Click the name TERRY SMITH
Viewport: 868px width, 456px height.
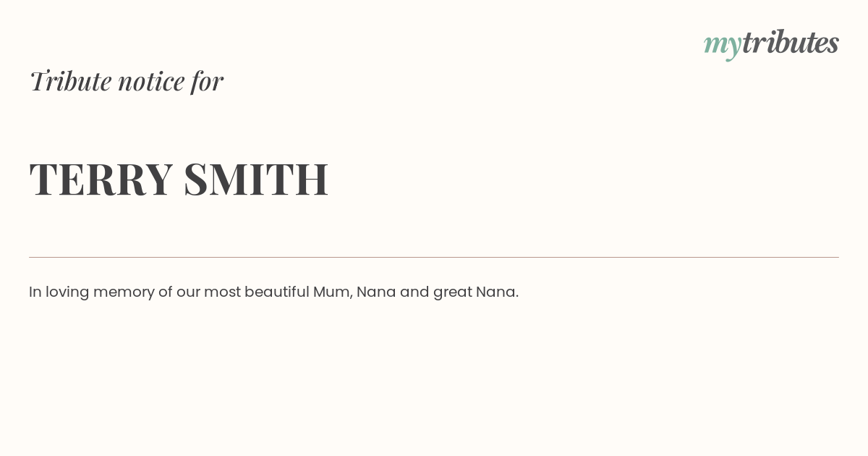coord(179,179)
